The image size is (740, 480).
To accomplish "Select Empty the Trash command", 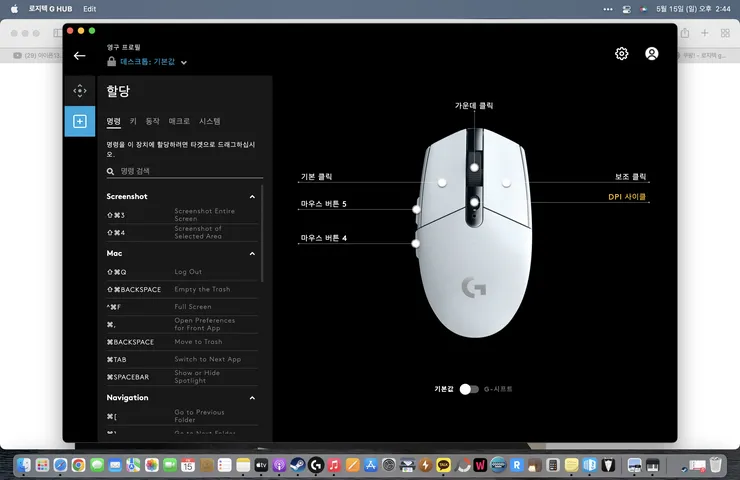I will coord(182,289).
